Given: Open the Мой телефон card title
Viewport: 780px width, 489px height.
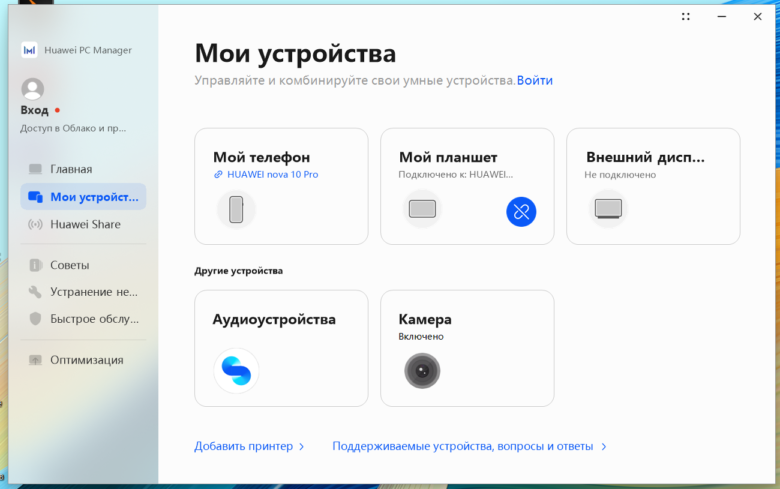Looking at the screenshot, I should (262, 157).
